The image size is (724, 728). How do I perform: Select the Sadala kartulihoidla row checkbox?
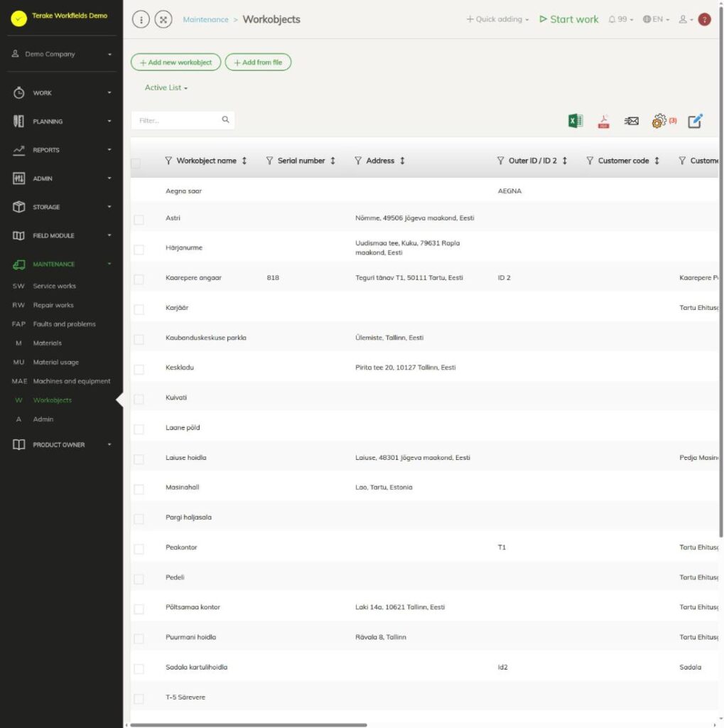[139, 669]
